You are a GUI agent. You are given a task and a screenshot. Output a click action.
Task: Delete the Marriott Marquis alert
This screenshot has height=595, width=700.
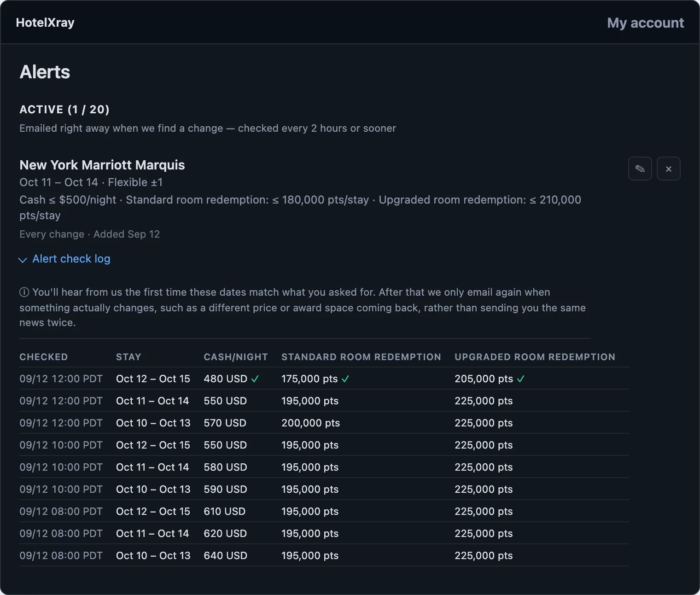coord(668,169)
